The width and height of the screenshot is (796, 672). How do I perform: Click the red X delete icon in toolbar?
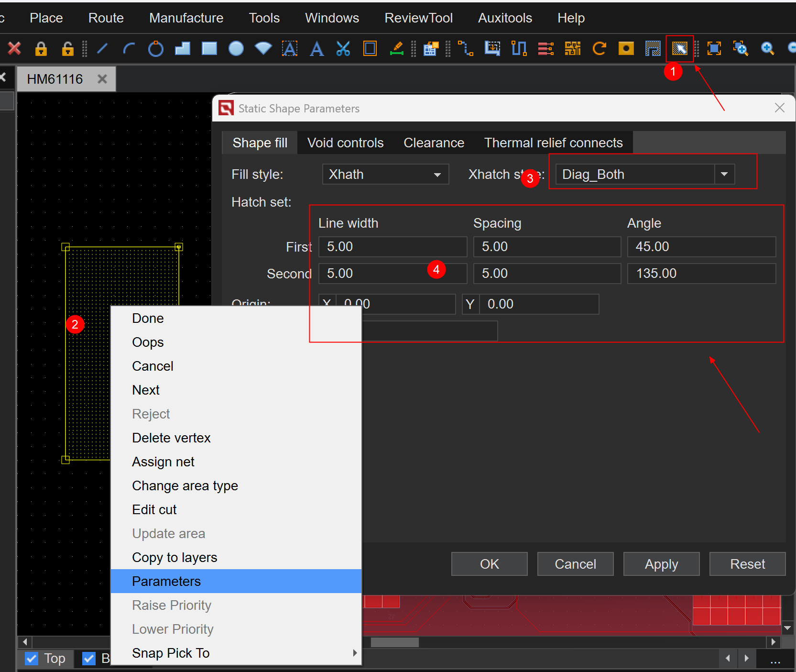pyautogui.click(x=14, y=48)
